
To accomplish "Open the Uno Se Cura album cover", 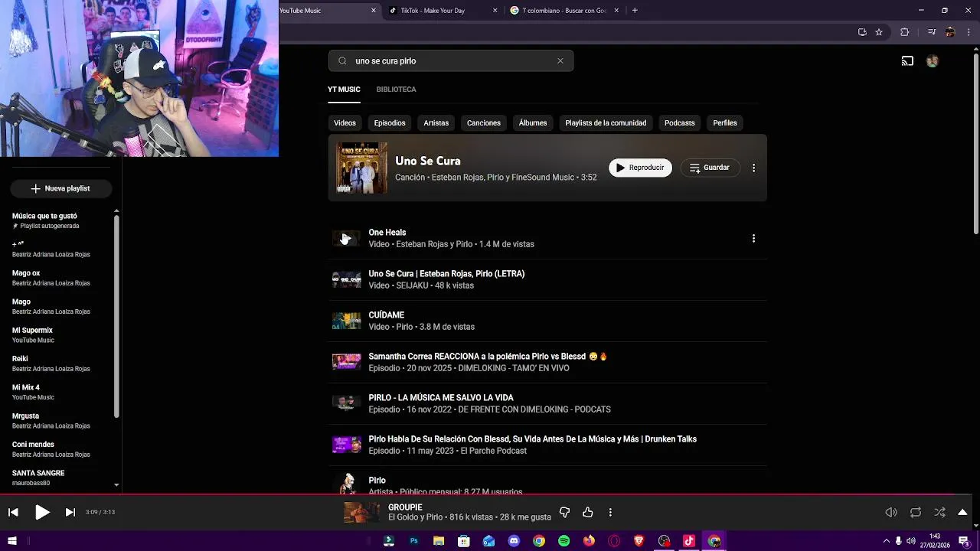I will point(362,168).
